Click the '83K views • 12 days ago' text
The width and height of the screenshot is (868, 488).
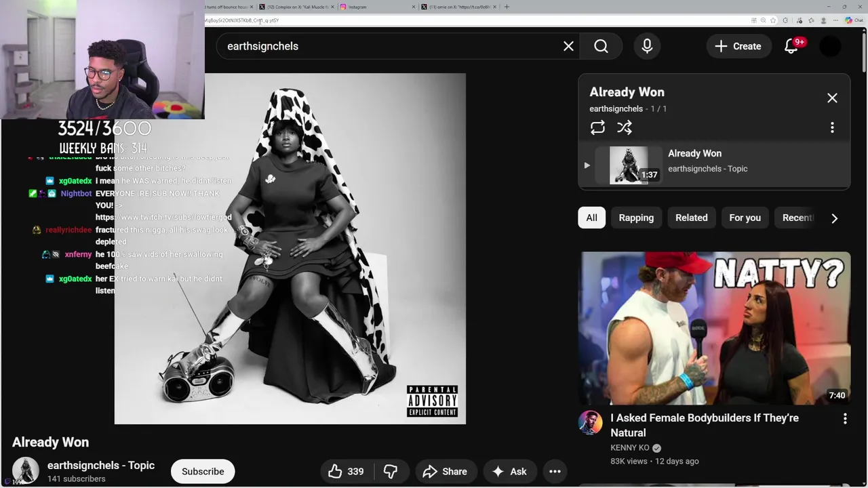[x=654, y=461]
